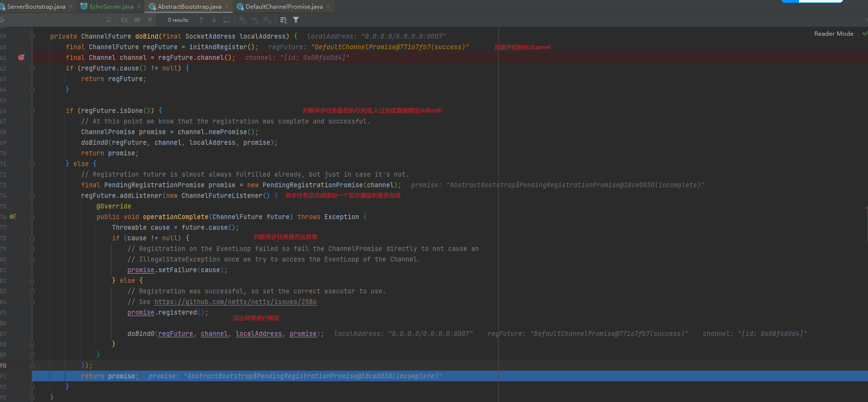
Task: Click '0 results' search count label
Action: click(178, 20)
